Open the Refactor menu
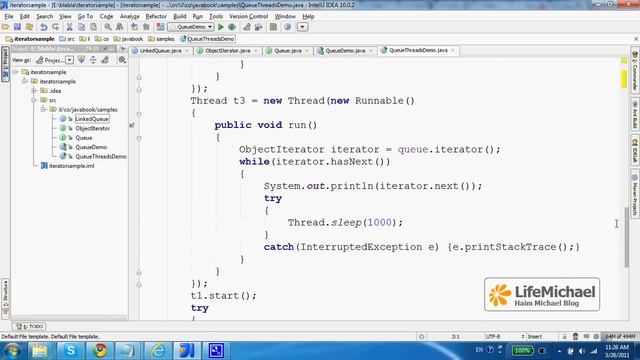The image size is (640, 360). click(156, 16)
